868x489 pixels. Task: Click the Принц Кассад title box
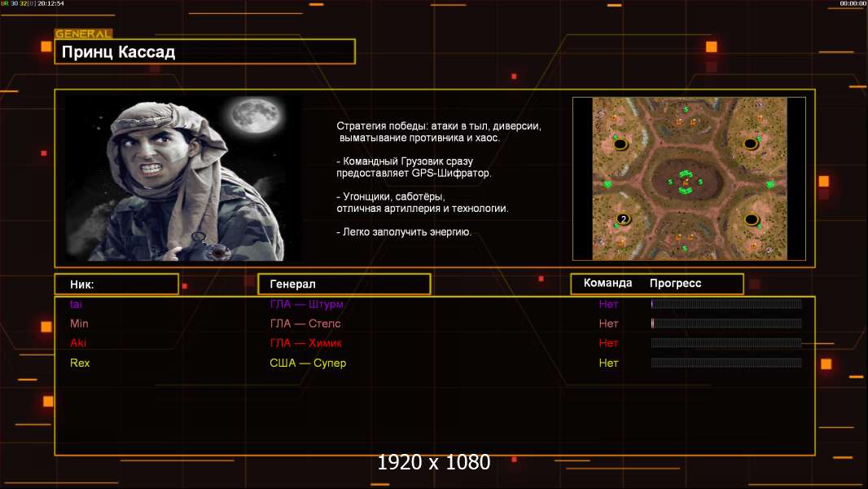pyautogui.click(x=205, y=51)
